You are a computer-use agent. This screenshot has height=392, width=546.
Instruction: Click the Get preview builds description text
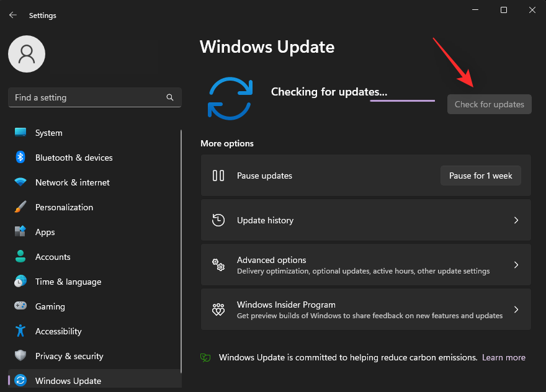(x=370, y=316)
